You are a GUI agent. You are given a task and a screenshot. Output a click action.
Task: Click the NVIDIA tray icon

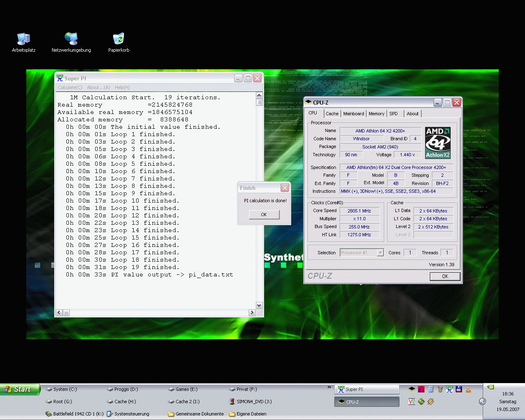[491, 387]
